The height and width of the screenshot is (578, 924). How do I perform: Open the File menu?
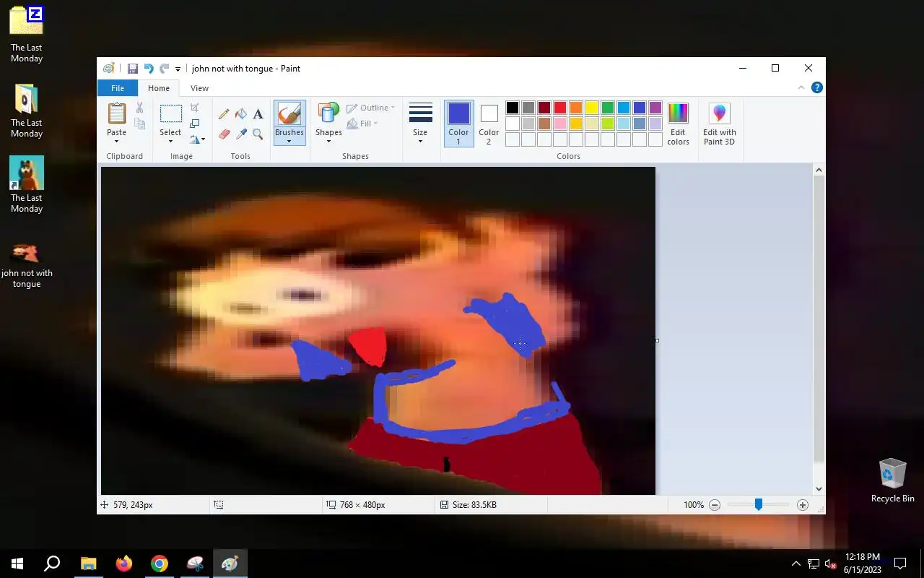coord(118,88)
